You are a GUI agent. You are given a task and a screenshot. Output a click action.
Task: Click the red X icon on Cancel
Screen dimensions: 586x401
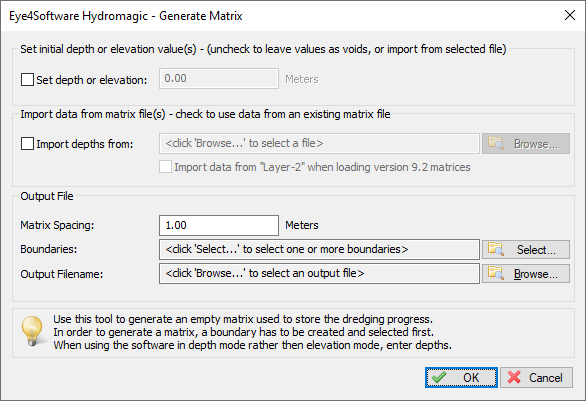coord(514,377)
